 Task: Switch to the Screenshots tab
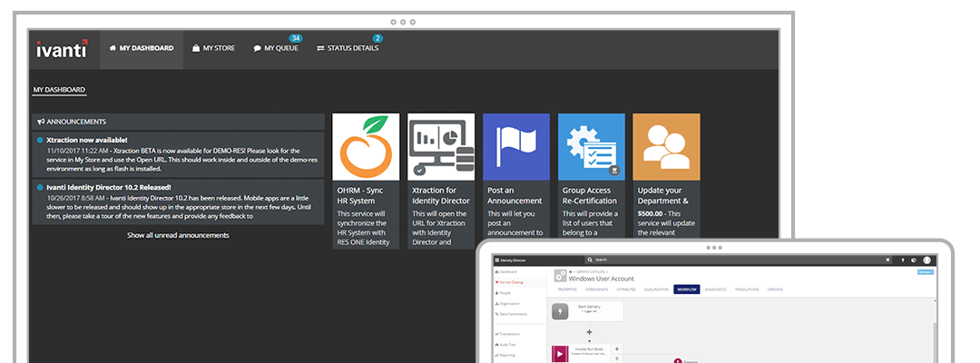click(597, 289)
